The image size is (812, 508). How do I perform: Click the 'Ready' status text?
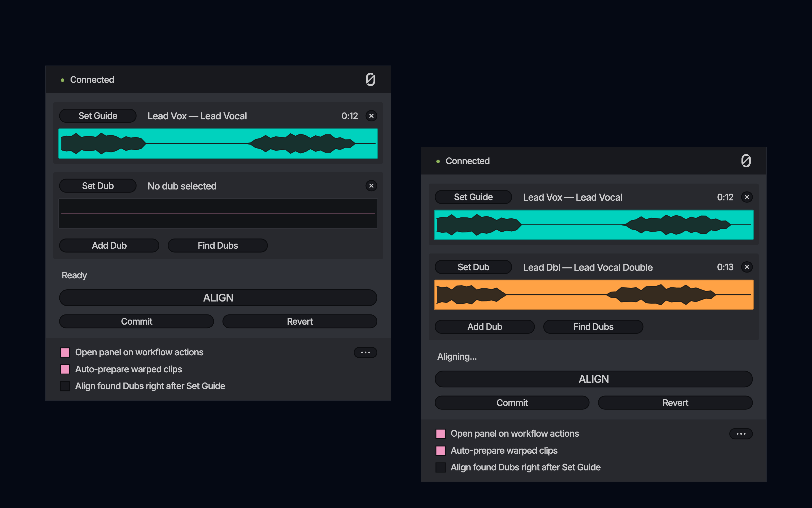[x=74, y=276]
